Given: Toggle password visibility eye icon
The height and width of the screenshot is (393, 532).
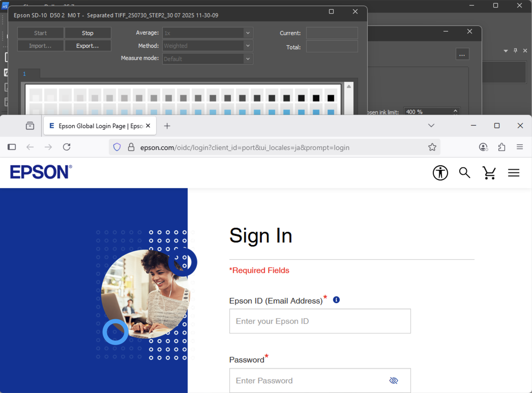Looking at the screenshot, I should (x=393, y=381).
